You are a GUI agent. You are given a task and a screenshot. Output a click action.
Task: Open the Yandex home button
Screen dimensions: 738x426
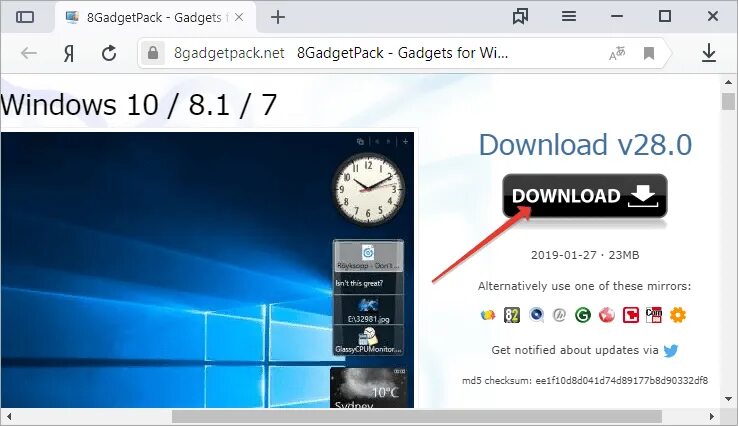pos(69,54)
